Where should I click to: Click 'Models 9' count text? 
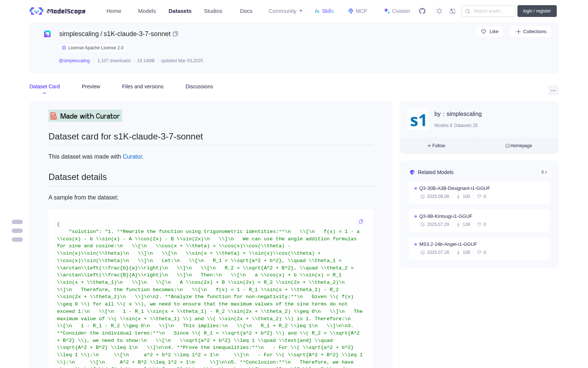pyautogui.click(x=443, y=125)
